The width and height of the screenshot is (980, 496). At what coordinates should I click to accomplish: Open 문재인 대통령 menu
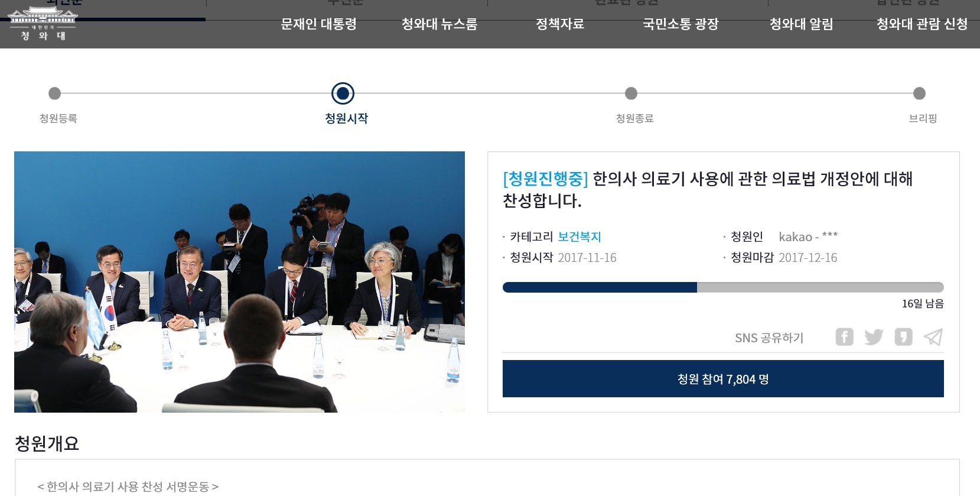coord(318,24)
